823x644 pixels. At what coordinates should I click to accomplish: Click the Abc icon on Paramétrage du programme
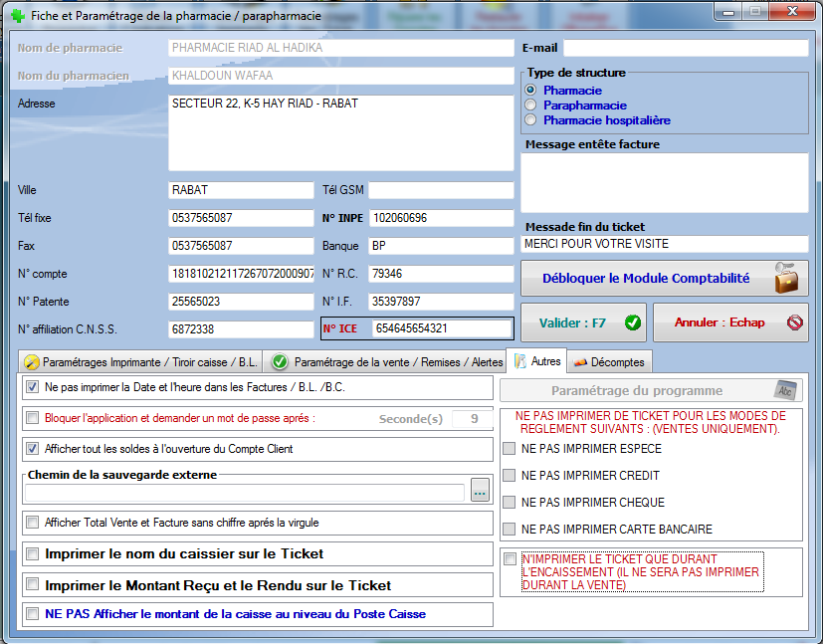pos(786,390)
